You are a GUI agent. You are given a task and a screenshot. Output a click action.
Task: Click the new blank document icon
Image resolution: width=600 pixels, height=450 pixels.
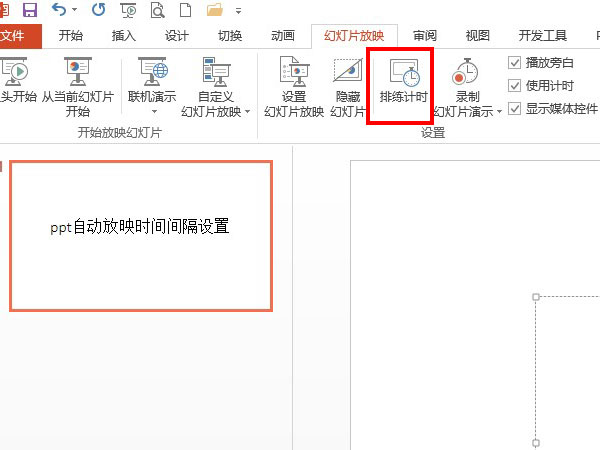185,11
